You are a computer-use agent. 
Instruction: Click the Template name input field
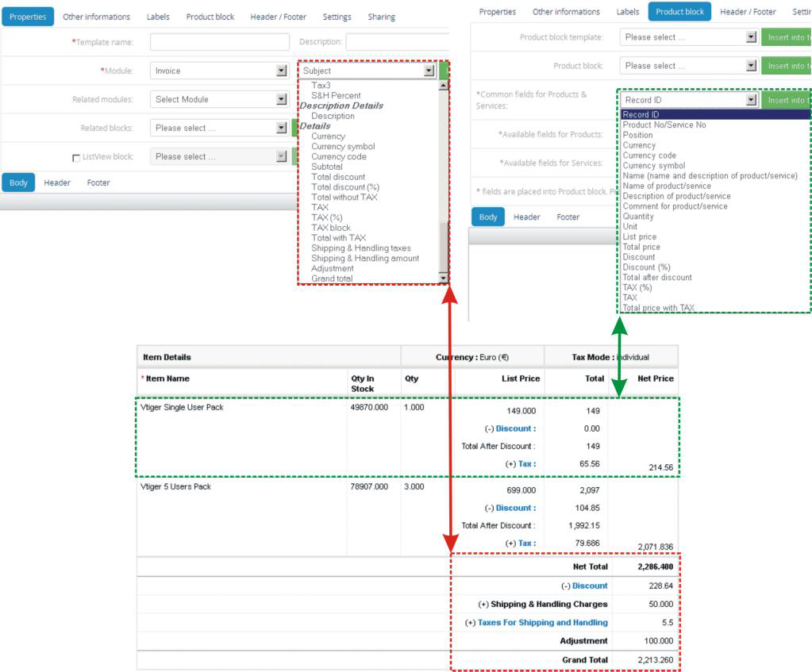coord(220,42)
